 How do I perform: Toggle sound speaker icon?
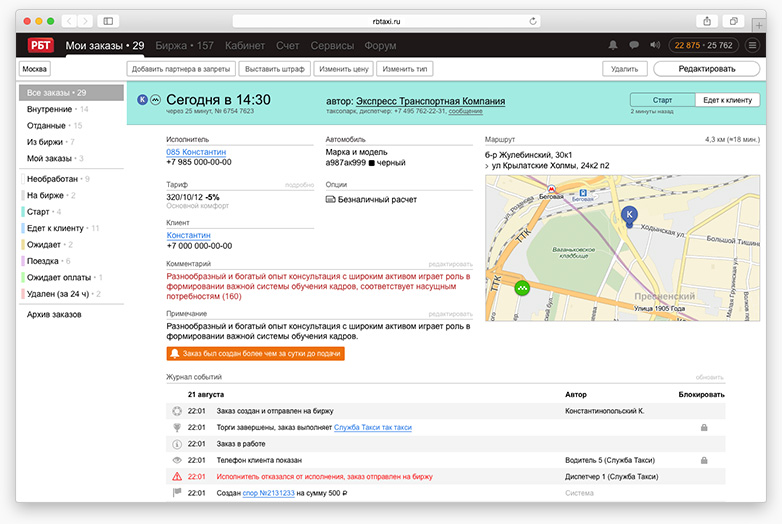[655, 45]
